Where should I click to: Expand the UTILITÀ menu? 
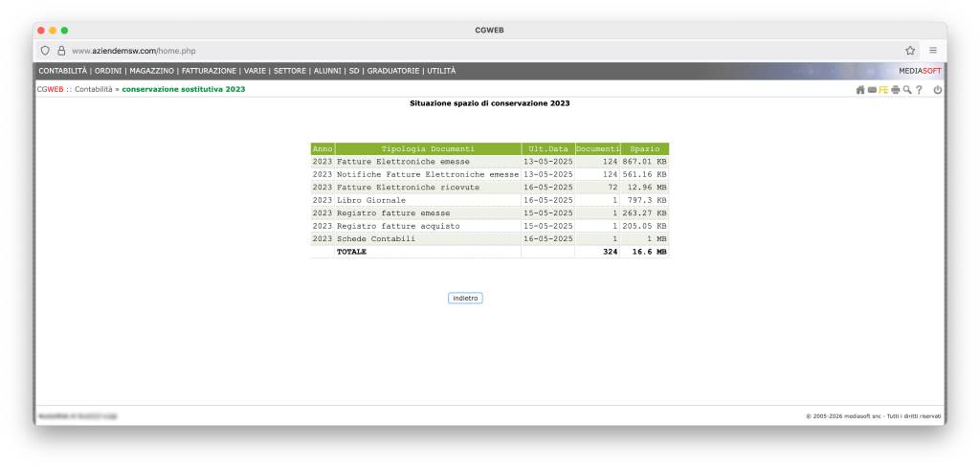437,71
